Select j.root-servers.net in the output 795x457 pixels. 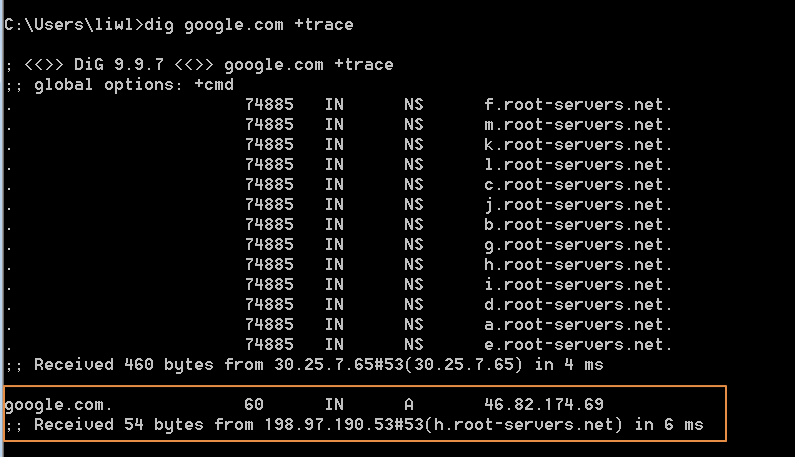click(578, 204)
